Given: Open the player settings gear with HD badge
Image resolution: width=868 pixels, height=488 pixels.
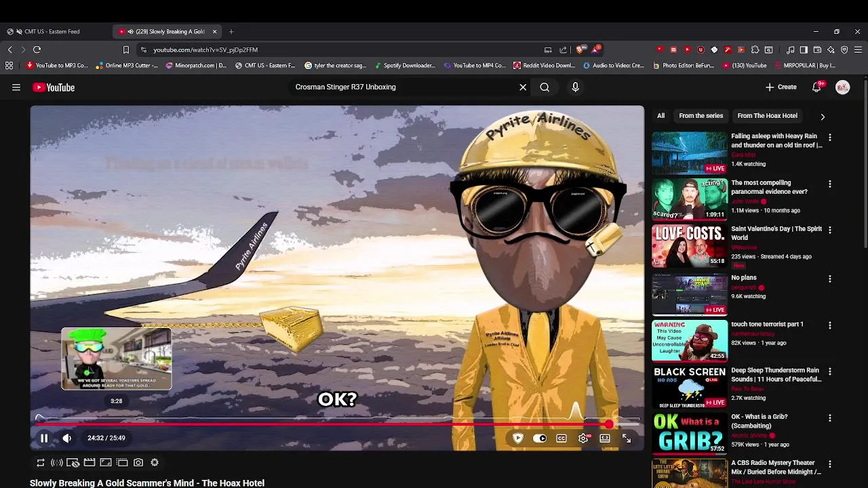Looking at the screenshot, I should pos(583,439).
